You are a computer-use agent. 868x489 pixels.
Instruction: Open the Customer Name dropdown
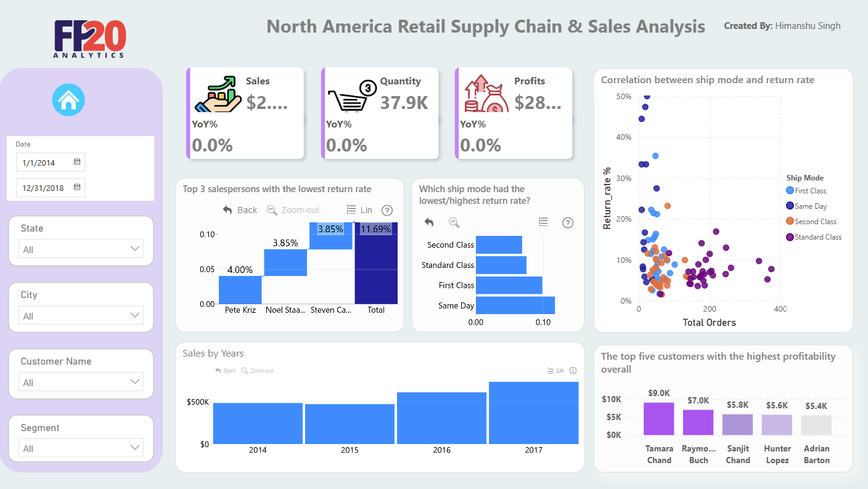tap(81, 382)
